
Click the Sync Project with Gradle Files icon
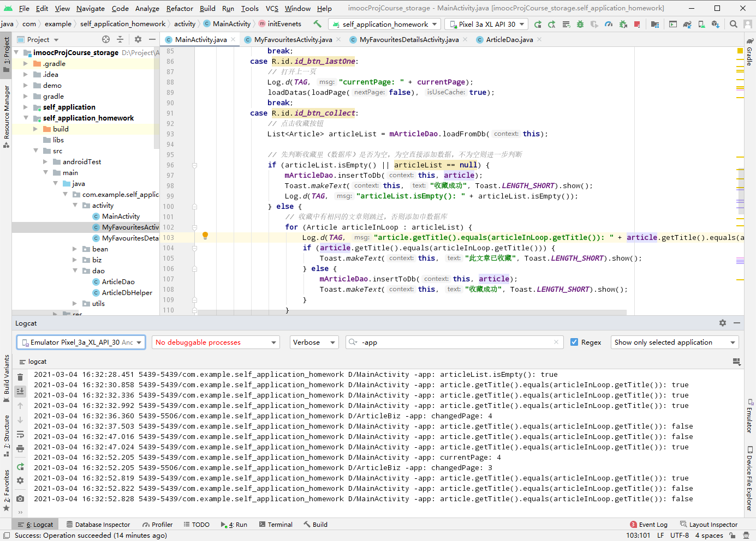687,24
